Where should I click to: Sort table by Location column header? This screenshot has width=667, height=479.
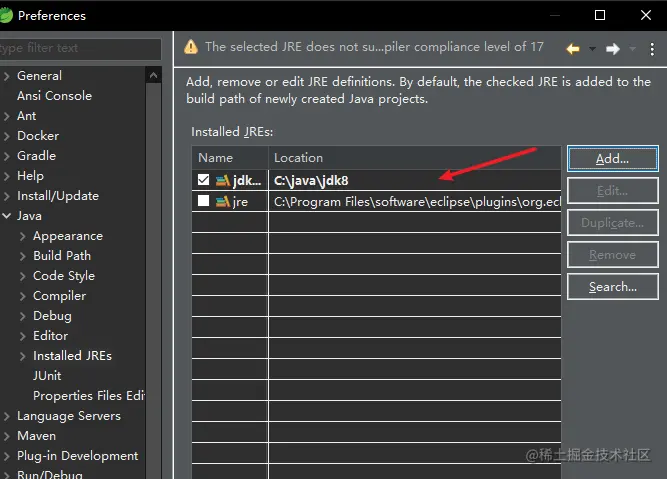(415, 158)
